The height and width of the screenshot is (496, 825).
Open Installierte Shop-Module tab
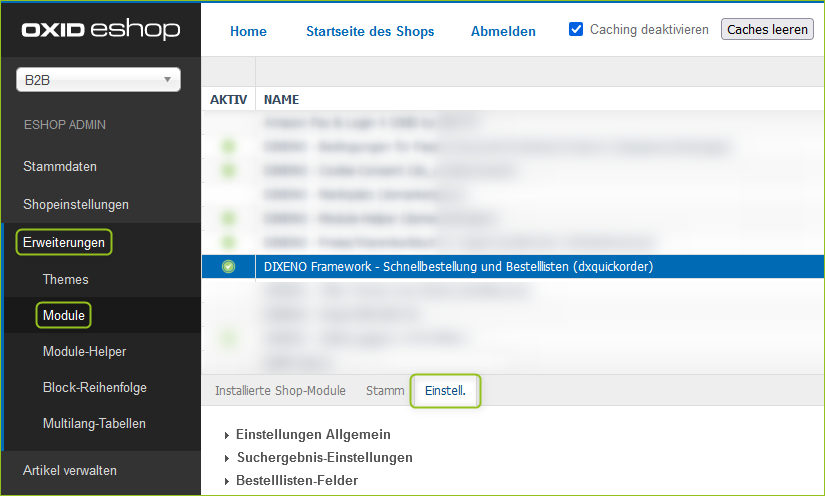(280, 391)
